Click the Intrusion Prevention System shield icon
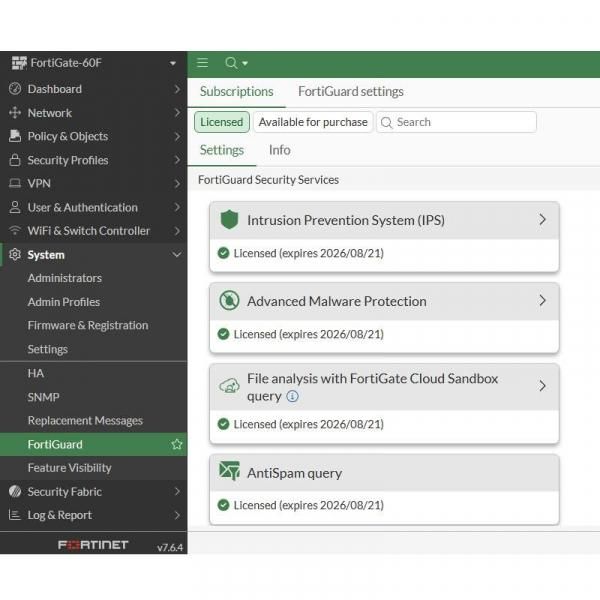Screen dimensions: 600x600 [x=230, y=220]
